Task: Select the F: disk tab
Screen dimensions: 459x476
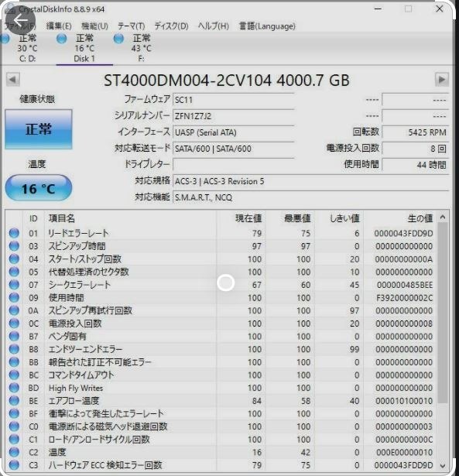Action: (x=141, y=48)
